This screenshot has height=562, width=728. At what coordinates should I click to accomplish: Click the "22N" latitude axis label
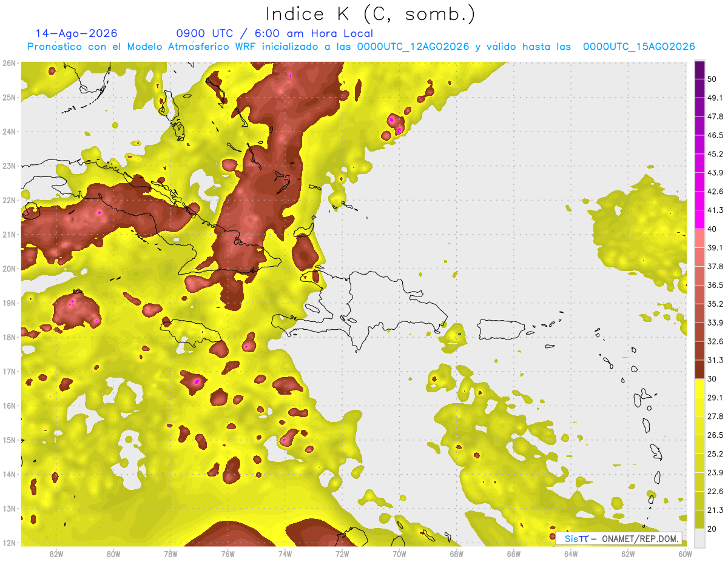(x=9, y=200)
